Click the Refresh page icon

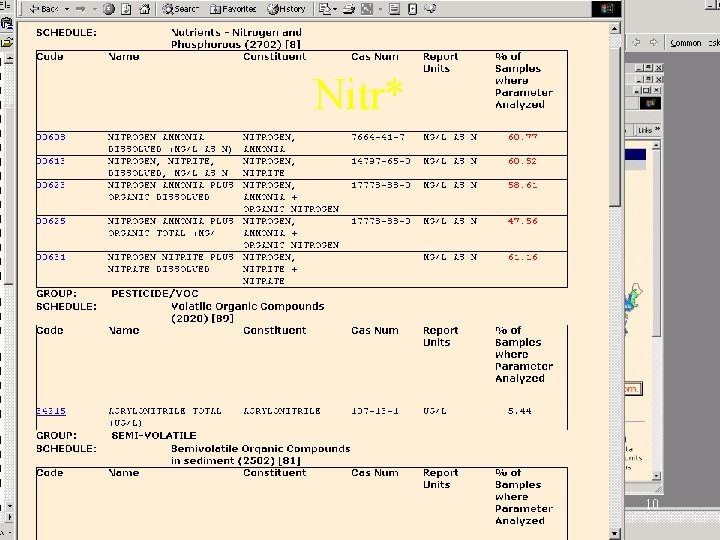click(126, 9)
